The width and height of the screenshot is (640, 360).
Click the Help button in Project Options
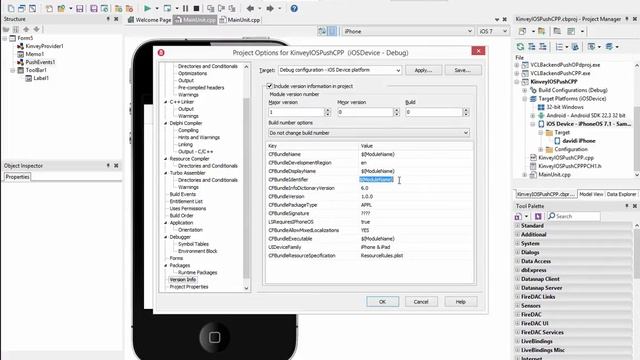460,302
